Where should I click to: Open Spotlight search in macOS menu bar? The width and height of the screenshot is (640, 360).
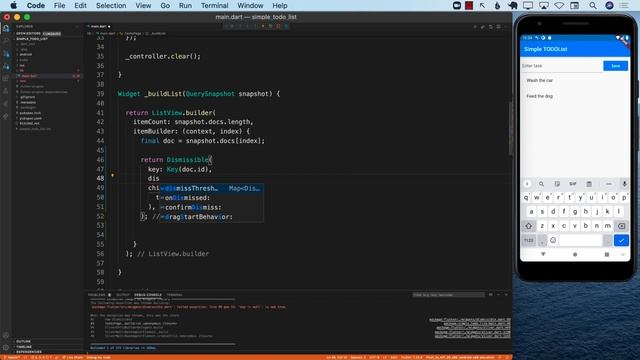click(x=592, y=5)
